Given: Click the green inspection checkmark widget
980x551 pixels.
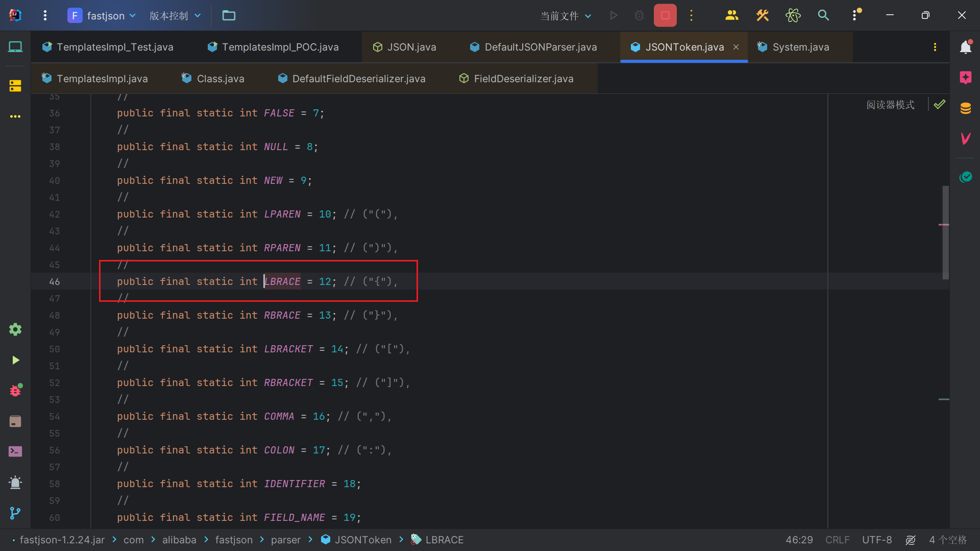Looking at the screenshot, I should tap(939, 105).
